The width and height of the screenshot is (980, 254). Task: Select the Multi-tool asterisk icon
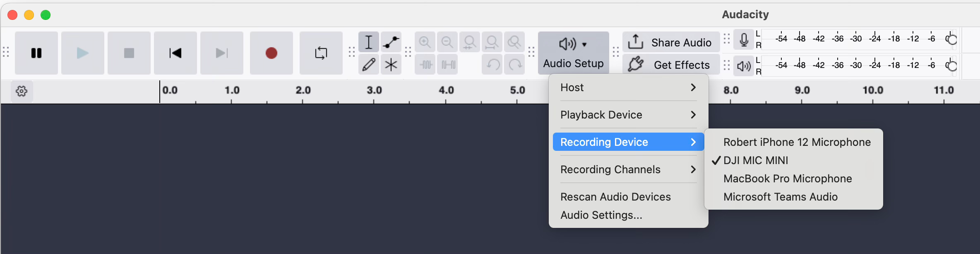point(391,64)
